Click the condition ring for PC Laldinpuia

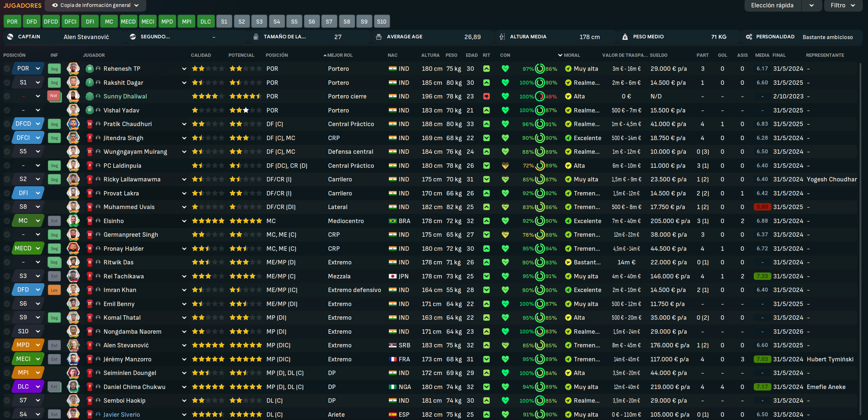[x=540, y=166]
